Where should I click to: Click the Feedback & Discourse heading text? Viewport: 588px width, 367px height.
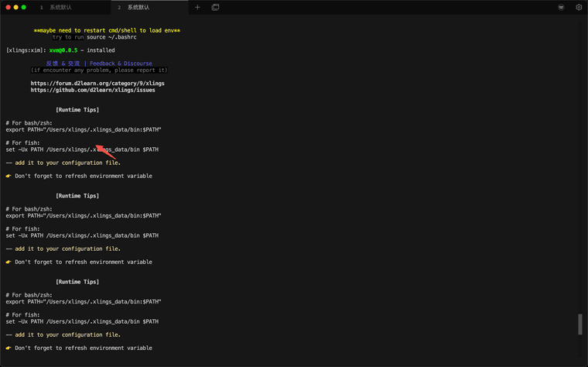[121, 63]
